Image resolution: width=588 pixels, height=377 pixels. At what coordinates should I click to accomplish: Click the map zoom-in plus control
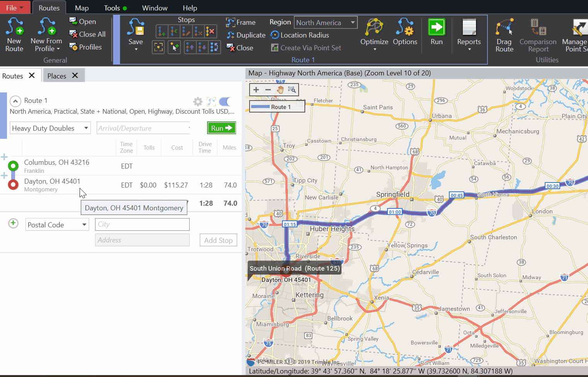point(256,89)
